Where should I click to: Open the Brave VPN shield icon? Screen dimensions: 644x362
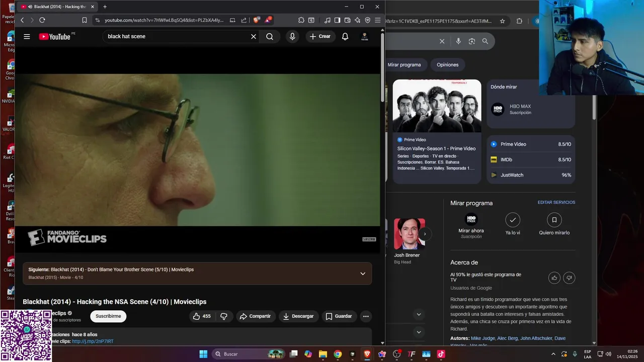(x=368, y=20)
